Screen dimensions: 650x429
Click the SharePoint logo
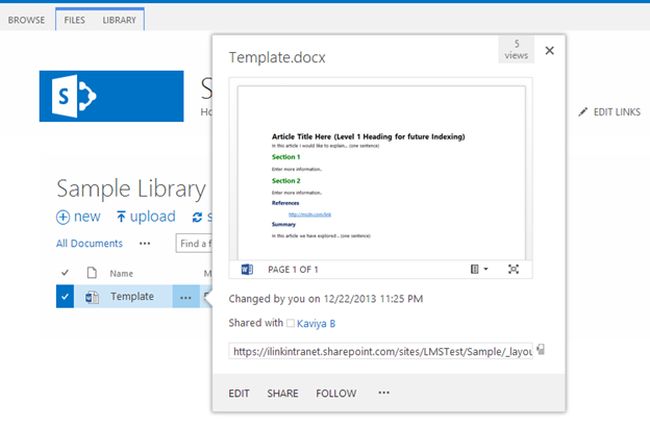(76, 96)
